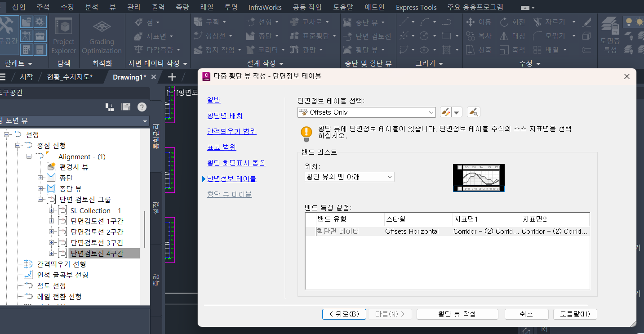Go to the 횡단면 배치 page link

tap(225, 116)
